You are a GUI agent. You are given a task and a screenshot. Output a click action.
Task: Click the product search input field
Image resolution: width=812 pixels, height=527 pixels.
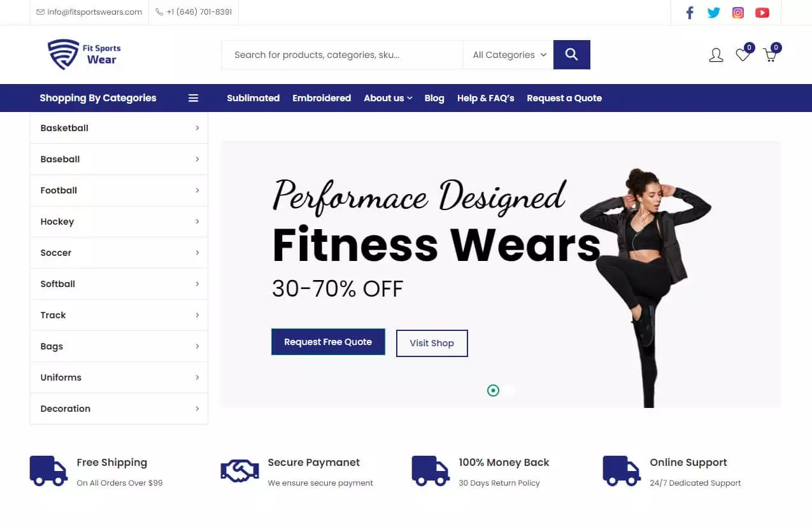point(343,55)
